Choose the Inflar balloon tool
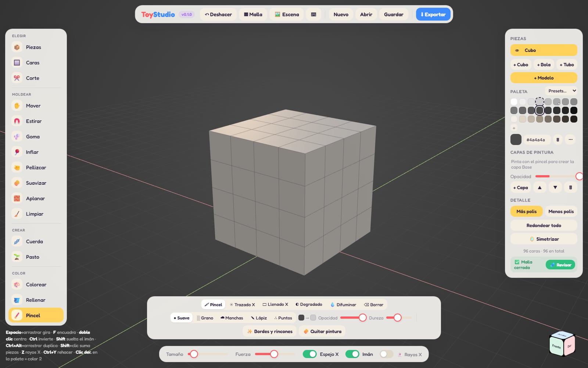This screenshot has width=588, height=368. (36, 152)
